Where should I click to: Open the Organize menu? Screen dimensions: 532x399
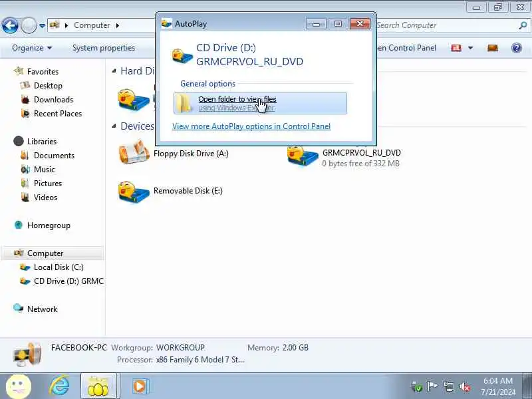(x=32, y=48)
